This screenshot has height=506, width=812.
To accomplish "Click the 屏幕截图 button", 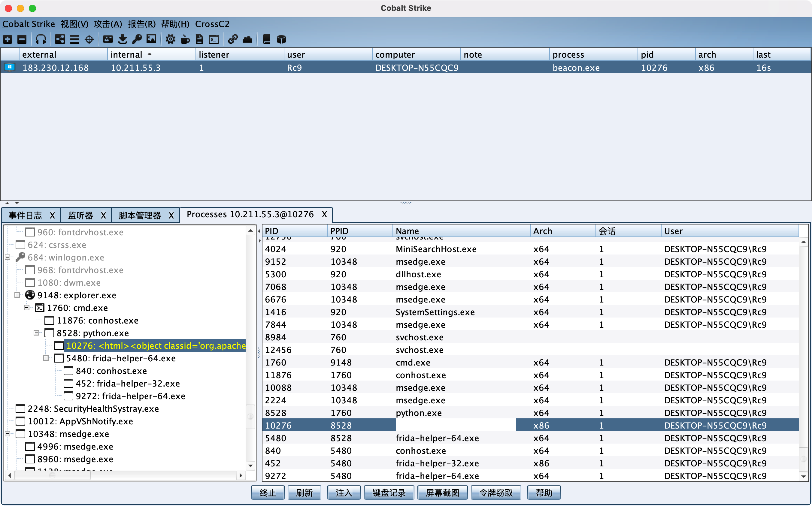I will tap(442, 492).
